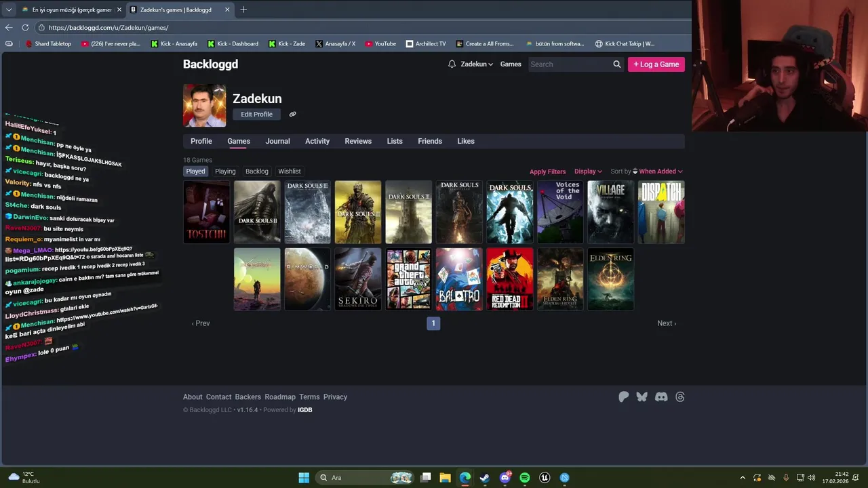Switch to the Reviews tab

point(358,141)
